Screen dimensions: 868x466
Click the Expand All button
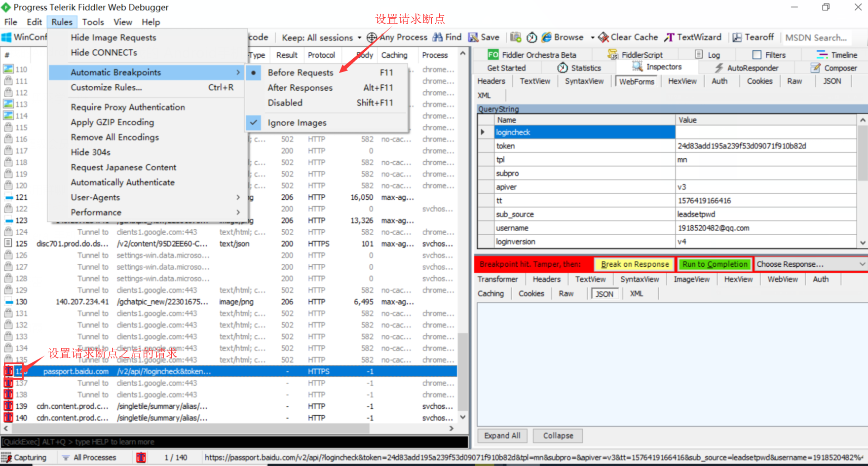tap(502, 436)
